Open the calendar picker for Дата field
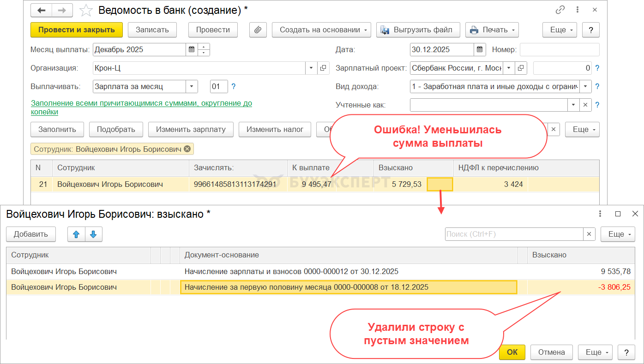This screenshot has width=644, height=364. point(480,49)
